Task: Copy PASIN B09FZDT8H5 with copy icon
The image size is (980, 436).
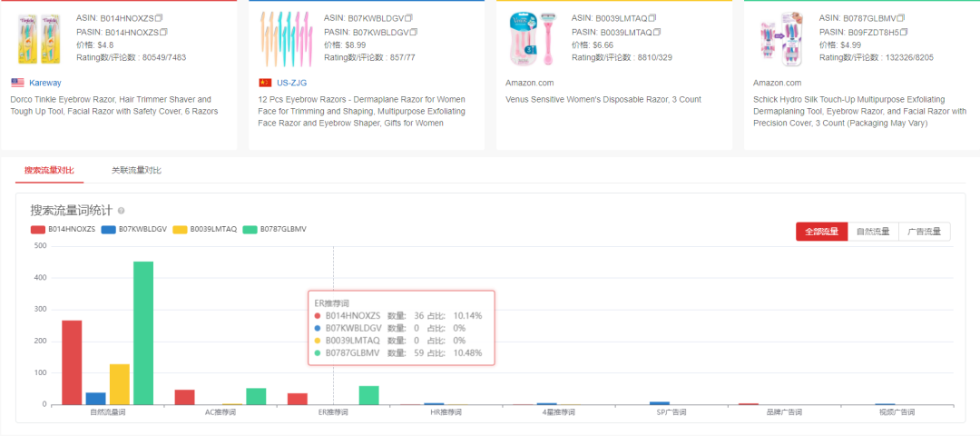Action: (904, 31)
